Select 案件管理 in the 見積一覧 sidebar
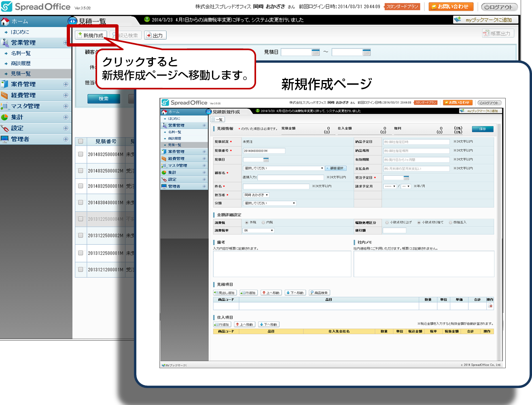Screen dimensions: 532x405 [23, 84]
